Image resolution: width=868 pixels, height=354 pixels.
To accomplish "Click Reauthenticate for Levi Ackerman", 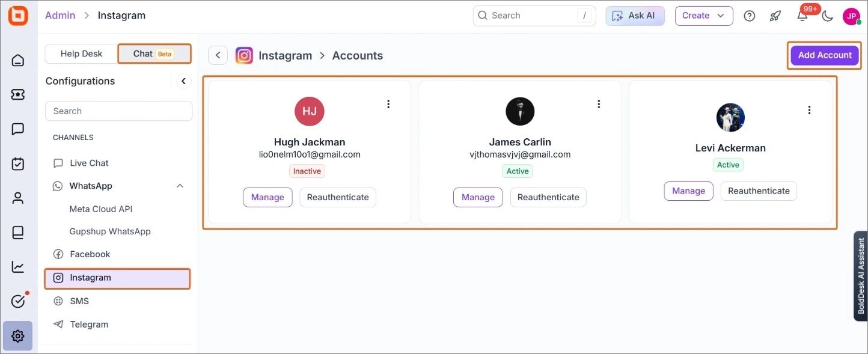I will pyautogui.click(x=759, y=191).
